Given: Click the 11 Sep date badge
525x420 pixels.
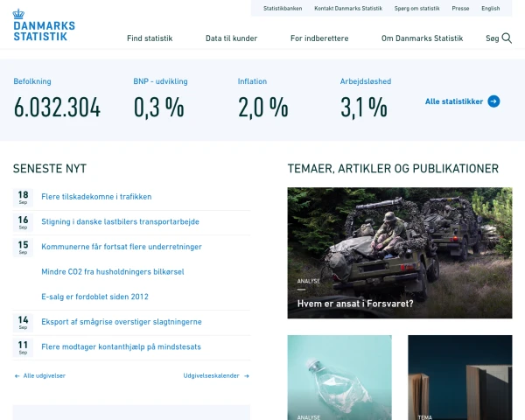Looking at the screenshot, I should point(23,347).
